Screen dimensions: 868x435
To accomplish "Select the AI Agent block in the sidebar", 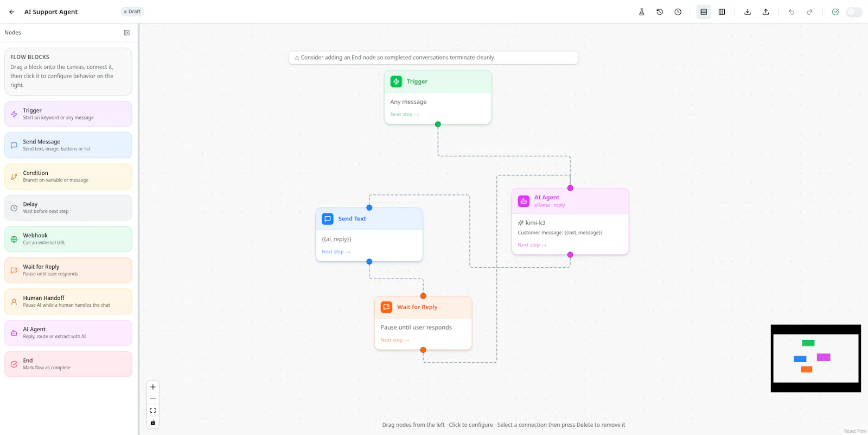I will click(x=68, y=333).
